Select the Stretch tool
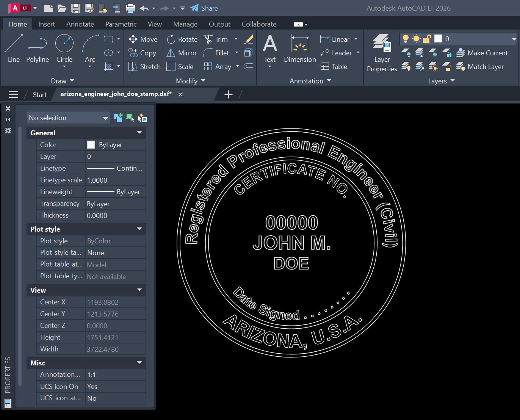The height and width of the screenshot is (420, 520). 144,66
